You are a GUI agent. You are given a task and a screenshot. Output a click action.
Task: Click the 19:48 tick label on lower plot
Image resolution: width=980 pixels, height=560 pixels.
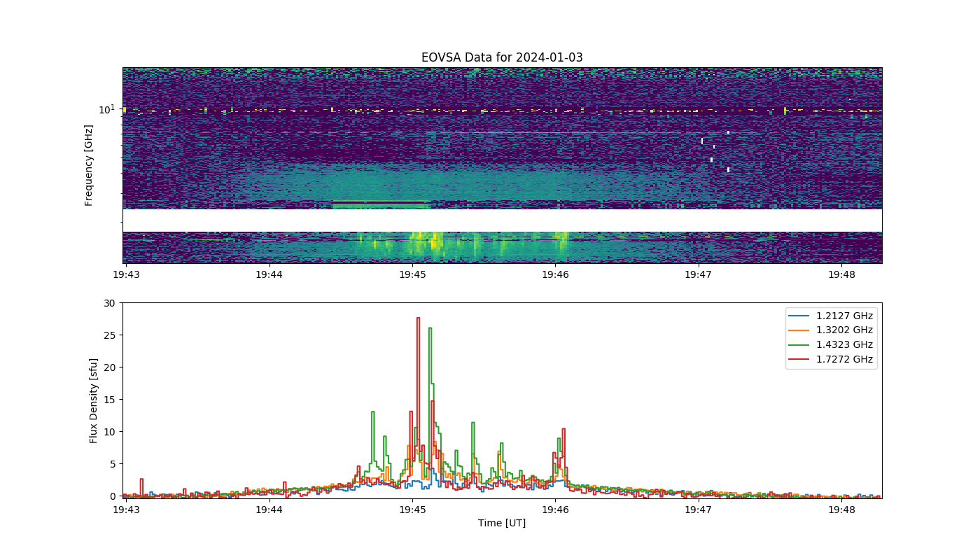pos(841,510)
